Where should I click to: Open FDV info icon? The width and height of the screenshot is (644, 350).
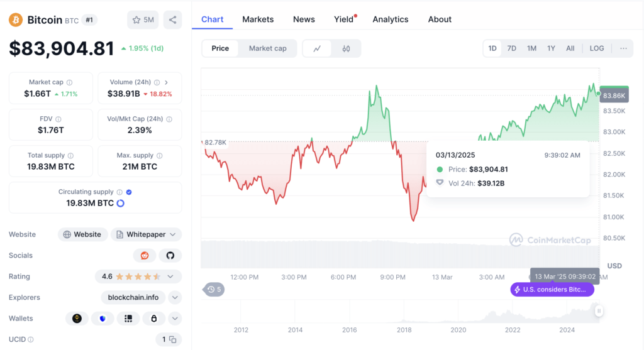click(58, 119)
